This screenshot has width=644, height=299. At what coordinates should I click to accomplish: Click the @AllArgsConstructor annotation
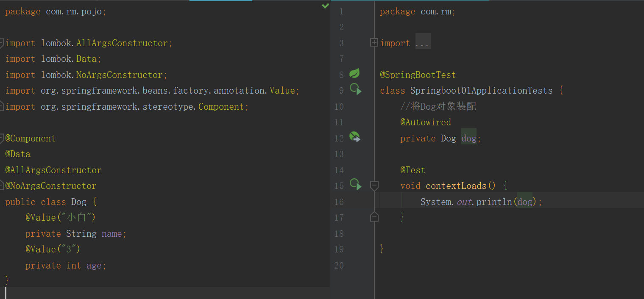(53, 170)
